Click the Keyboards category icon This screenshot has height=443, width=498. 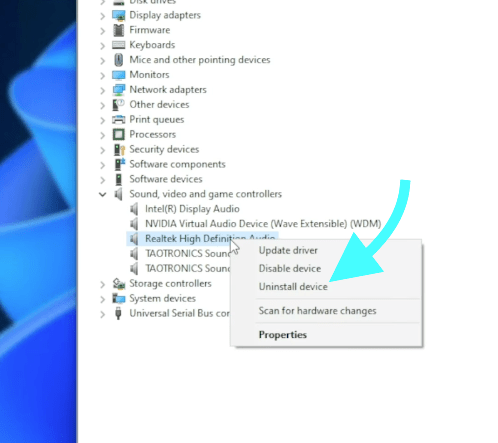click(x=119, y=45)
